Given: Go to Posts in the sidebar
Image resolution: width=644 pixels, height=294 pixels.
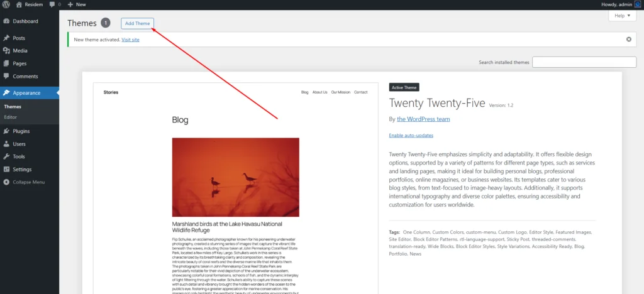Looking at the screenshot, I should [19, 38].
